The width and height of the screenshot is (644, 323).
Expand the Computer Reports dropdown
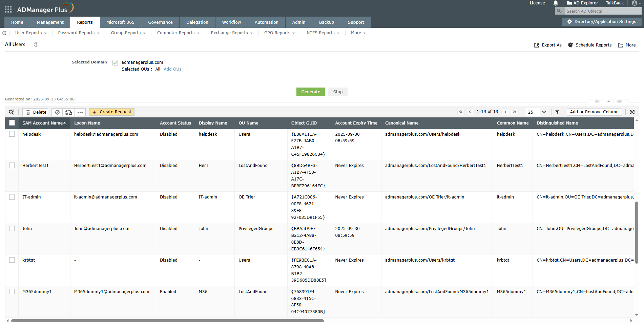tap(178, 33)
